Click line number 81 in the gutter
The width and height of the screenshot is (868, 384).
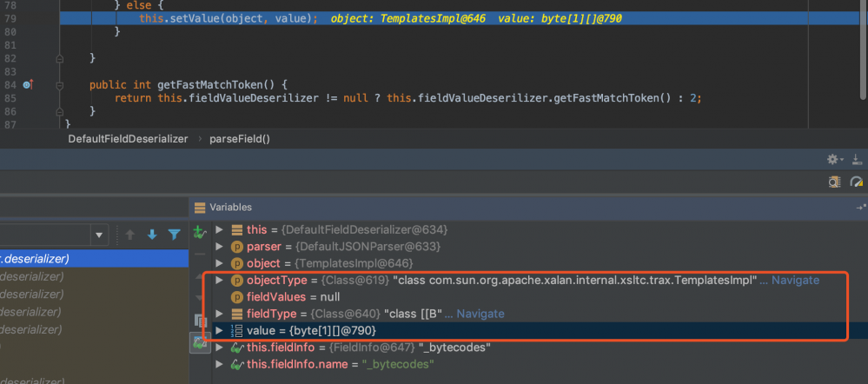point(10,45)
